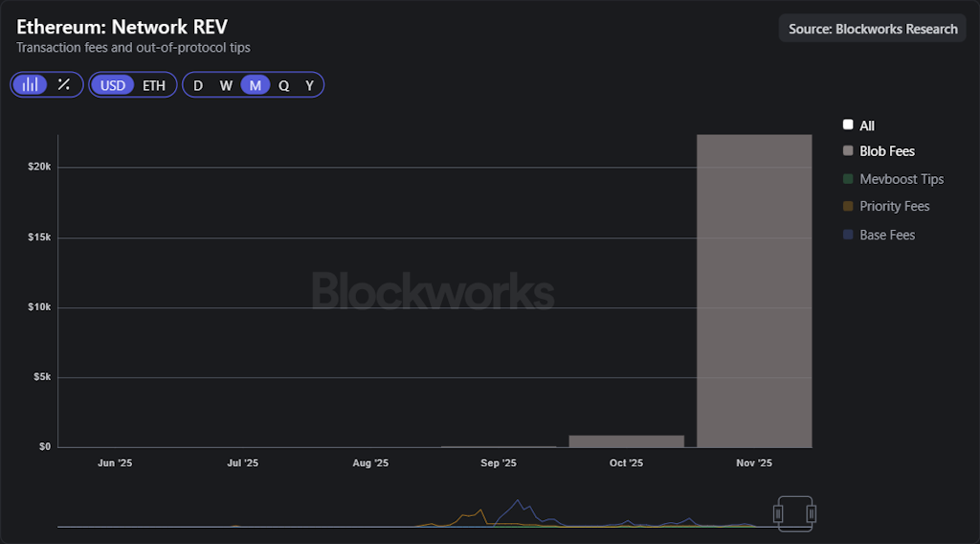Click the Blob Fees legend color square
Viewport: 980px width, 544px height.
[848, 151]
